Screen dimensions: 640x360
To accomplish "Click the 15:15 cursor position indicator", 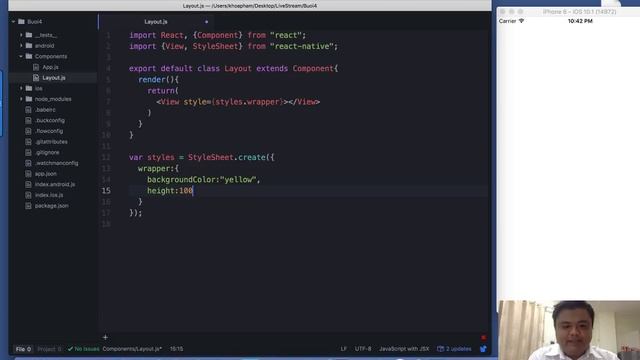I will (176, 349).
